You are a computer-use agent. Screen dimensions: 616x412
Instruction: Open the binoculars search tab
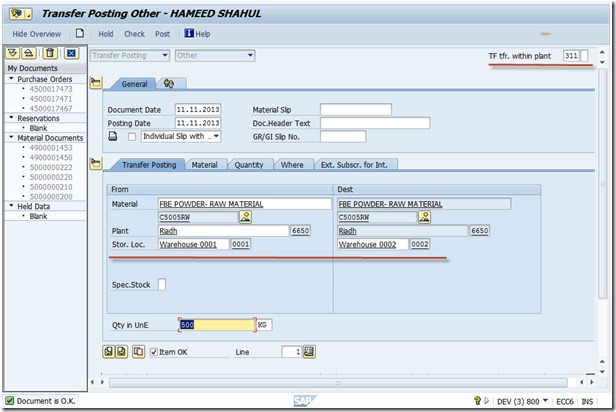tap(169, 84)
